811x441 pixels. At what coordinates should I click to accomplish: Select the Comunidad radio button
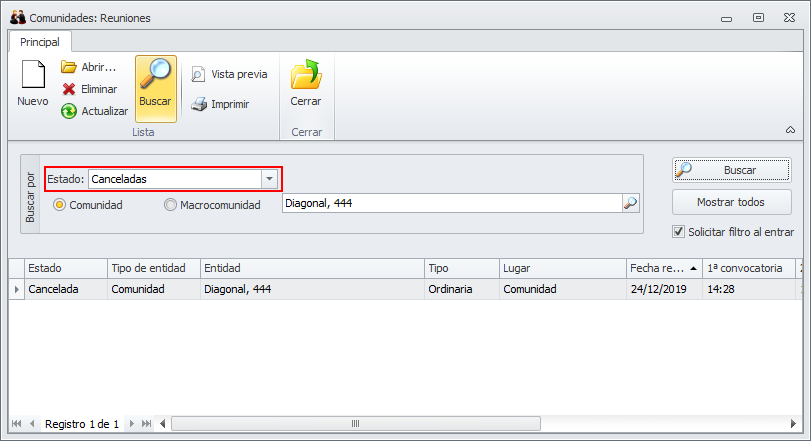59,205
